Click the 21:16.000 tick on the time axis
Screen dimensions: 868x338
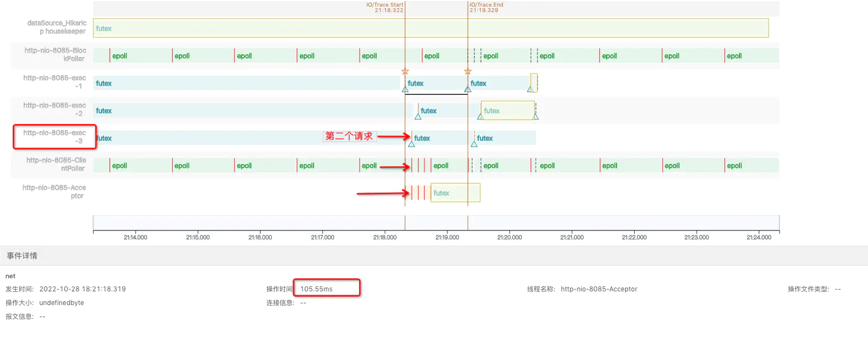pyautogui.click(x=260, y=237)
